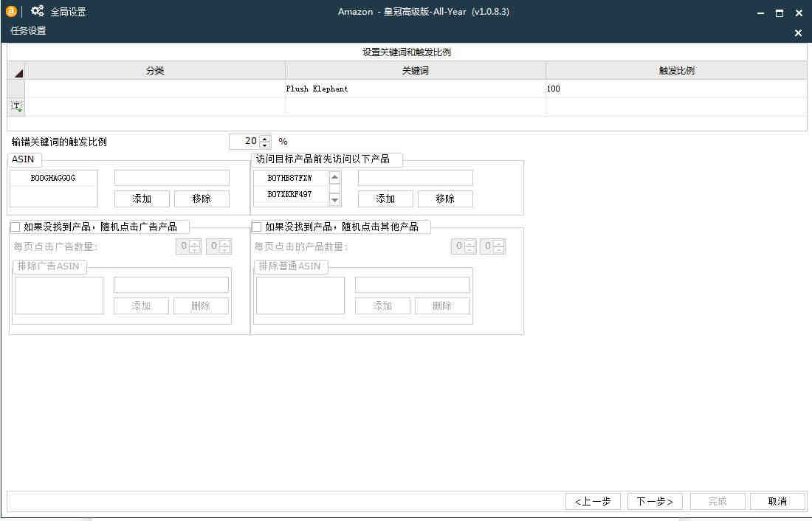Click the 触发比例 column header
Viewport: 812px width, 521px height.
click(675, 71)
